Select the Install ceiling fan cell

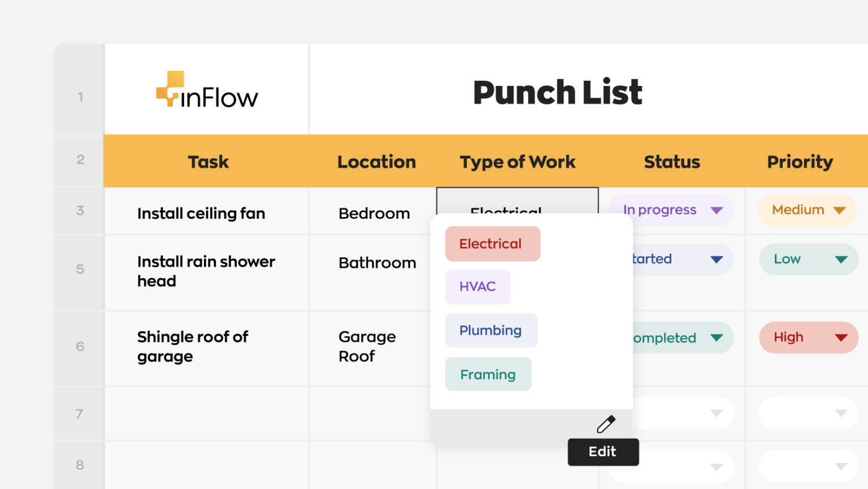point(201,213)
